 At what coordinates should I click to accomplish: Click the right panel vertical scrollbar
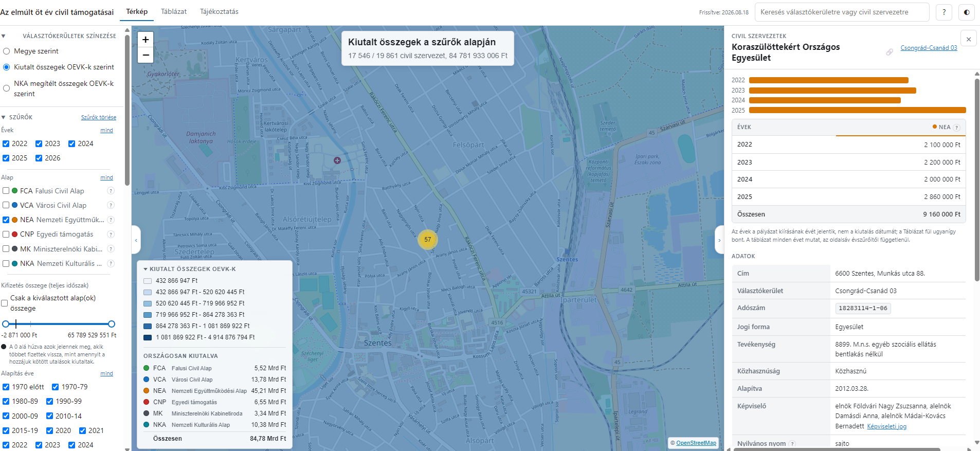977,180
